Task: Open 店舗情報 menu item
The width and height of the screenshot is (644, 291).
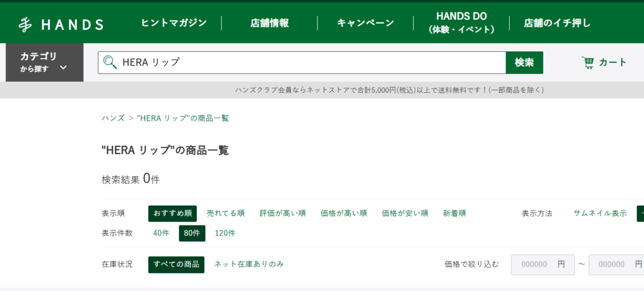Action: pos(270,23)
